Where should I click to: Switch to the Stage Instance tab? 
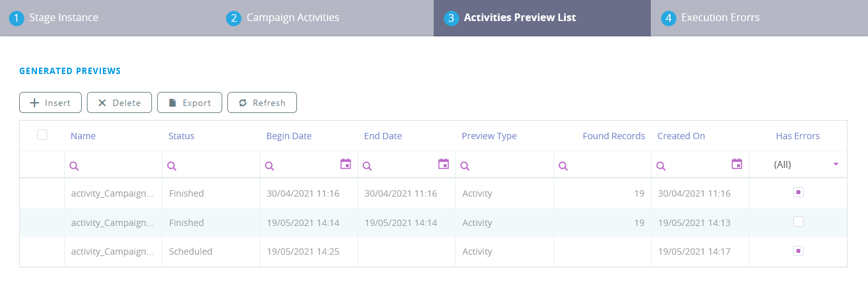tap(64, 18)
